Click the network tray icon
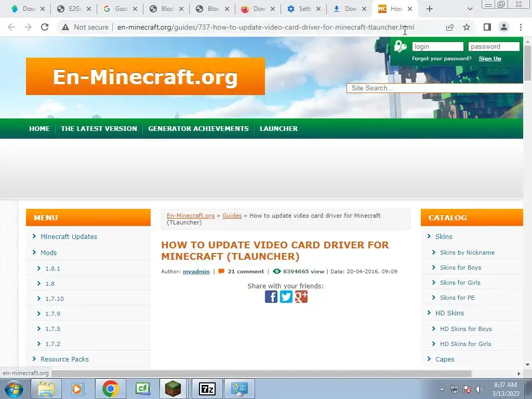532x399 pixels. tap(454, 389)
